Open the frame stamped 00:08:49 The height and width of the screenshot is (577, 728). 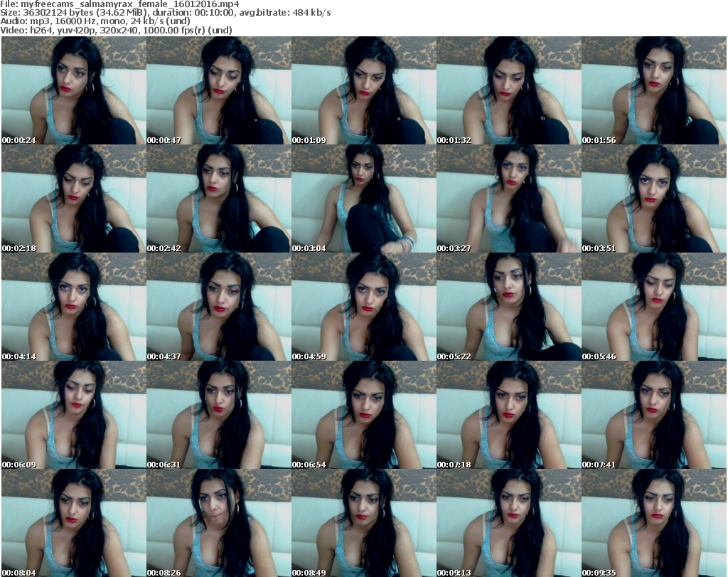point(363,523)
